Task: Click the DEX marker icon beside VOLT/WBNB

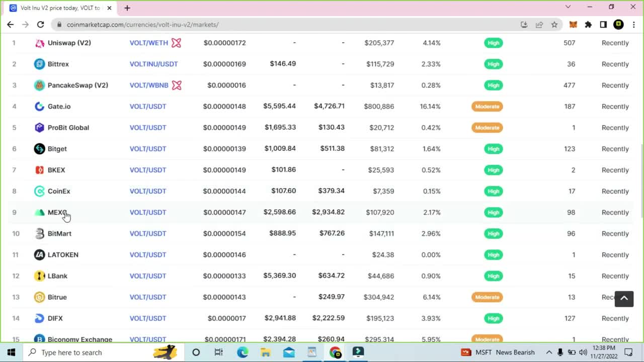Action: point(177,85)
